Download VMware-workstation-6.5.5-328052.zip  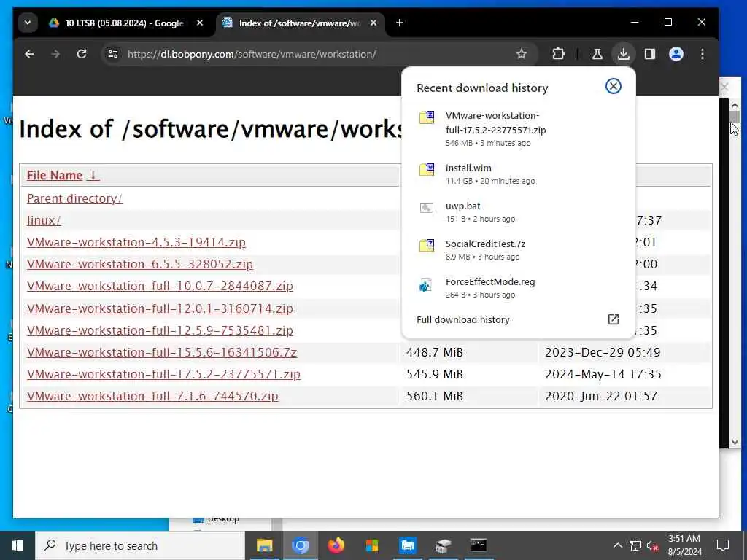[140, 264]
